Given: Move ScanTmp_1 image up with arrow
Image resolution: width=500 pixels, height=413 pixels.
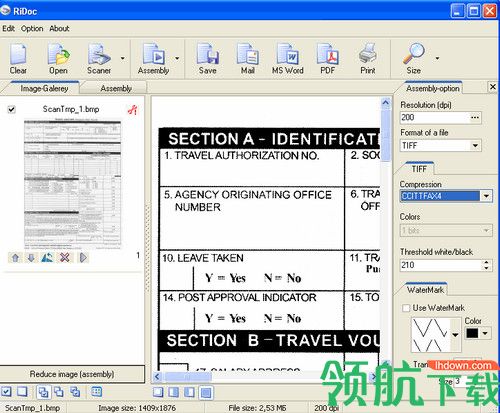Looking at the screenshot, I should coord(15,258).
